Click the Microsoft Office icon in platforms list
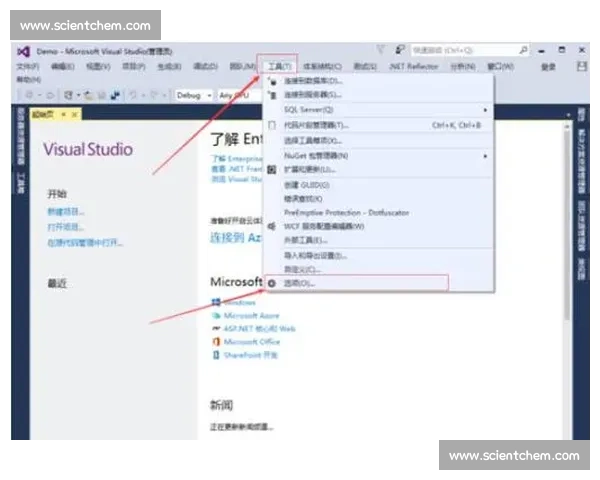Image resolution: width=600 pixels, height=480 pixels. click(216, 341)
